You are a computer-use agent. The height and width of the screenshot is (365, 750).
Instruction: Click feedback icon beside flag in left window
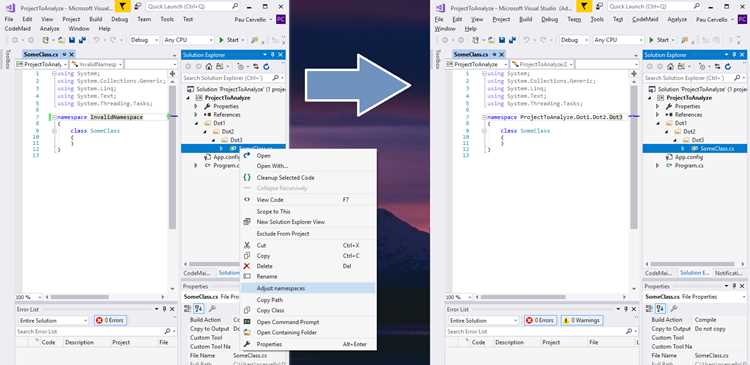[138, 7]
